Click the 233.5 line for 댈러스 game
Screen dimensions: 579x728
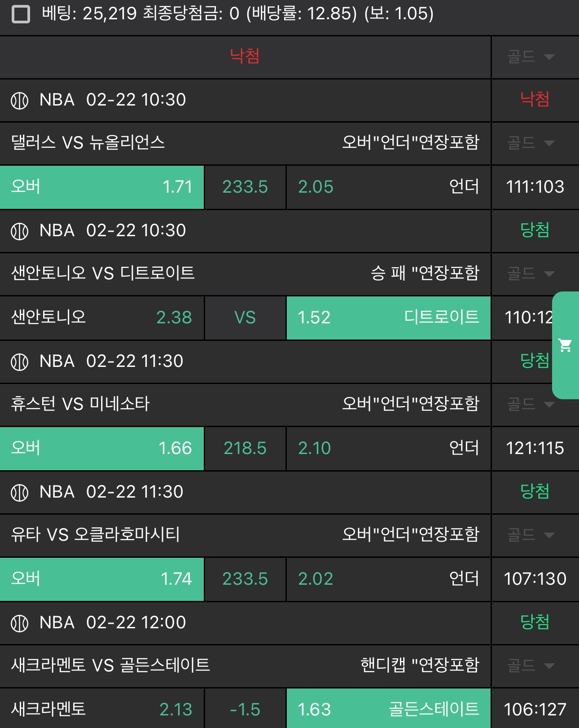click(x=245, y=187)
